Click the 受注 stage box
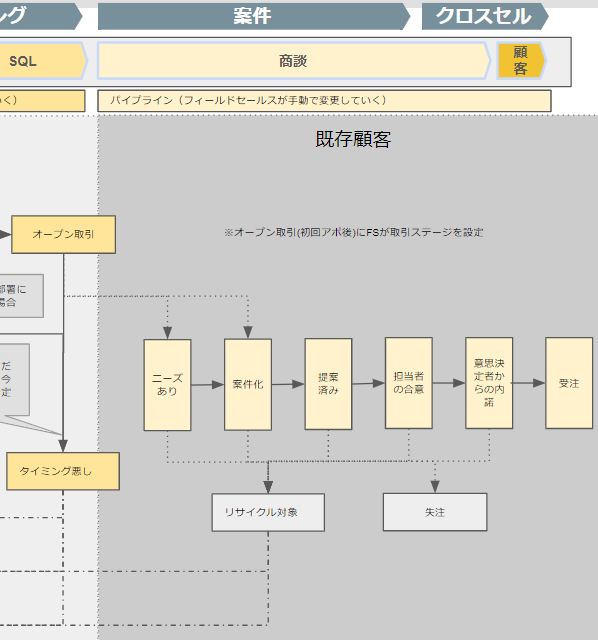This screenshot has width=598, height=640. 569,383
